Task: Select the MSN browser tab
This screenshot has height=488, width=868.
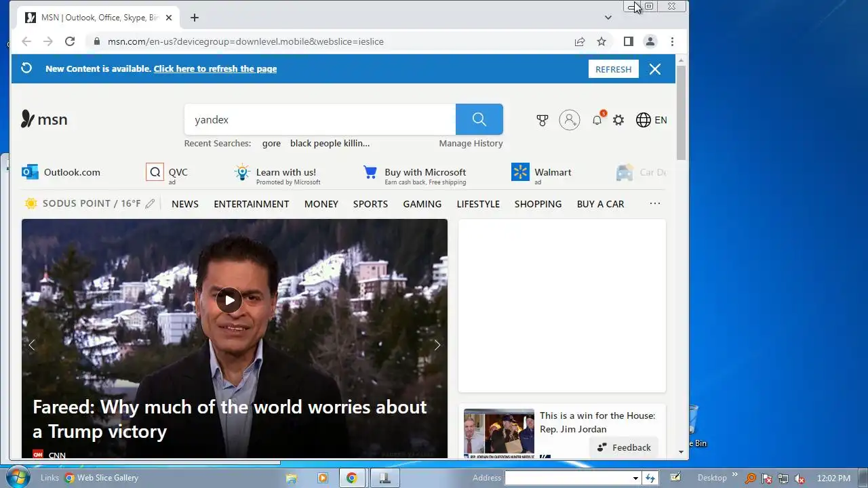Action: [100, 18]
